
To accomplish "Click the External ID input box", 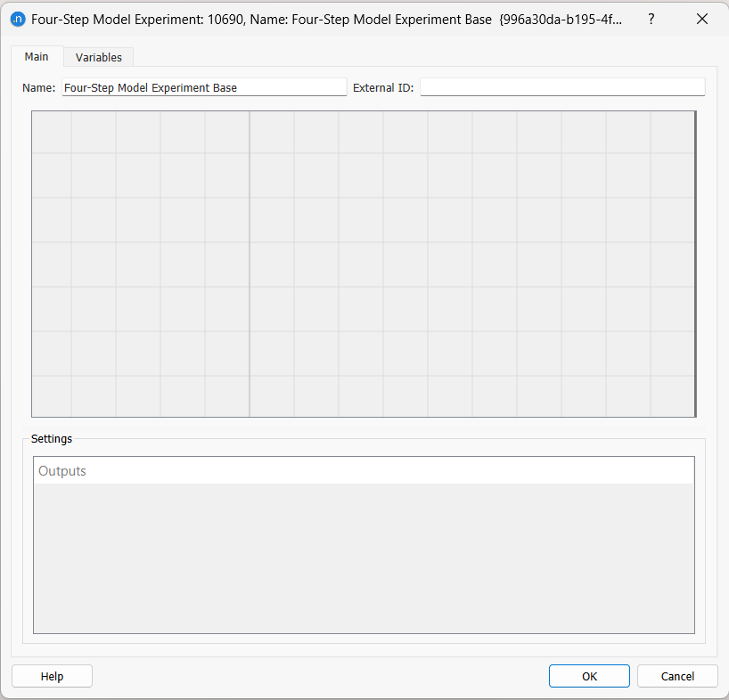I will pos(561,86).
